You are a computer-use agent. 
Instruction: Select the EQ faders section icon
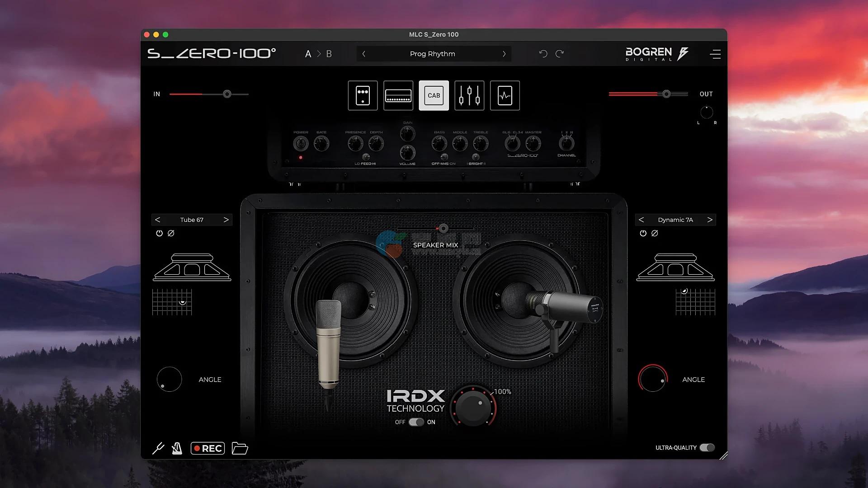pos(469,95)
